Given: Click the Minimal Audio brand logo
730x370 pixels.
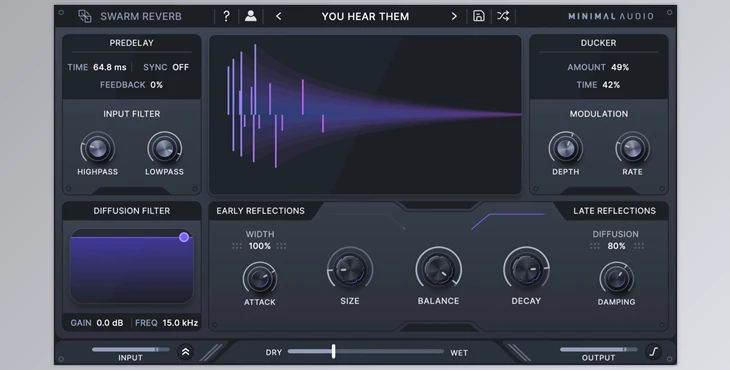Looking at the screenshot, I should click(611, 16).
